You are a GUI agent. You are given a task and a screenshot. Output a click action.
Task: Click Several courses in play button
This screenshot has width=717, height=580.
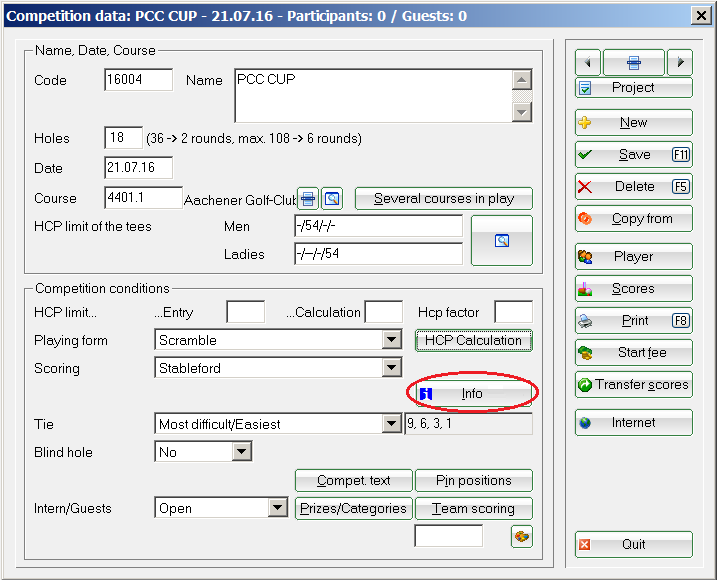pyautogui.click(x=443, y=198)
